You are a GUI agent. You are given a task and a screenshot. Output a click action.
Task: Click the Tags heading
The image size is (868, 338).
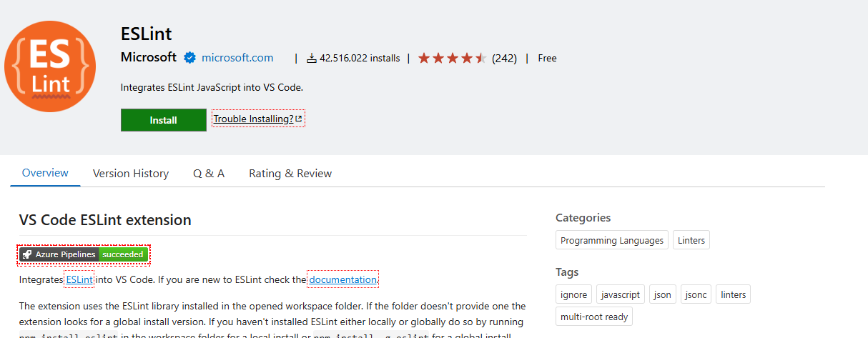567,272
